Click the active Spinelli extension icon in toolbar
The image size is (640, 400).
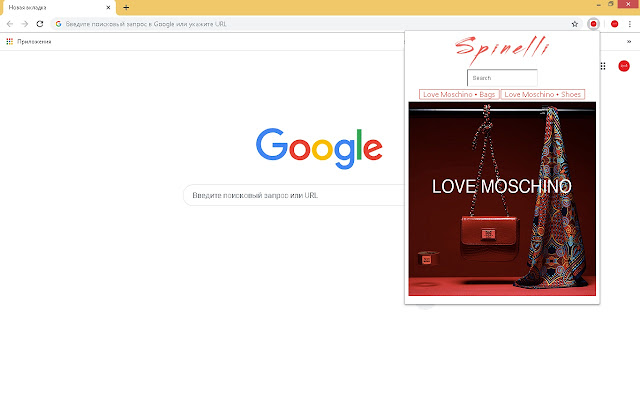tap(593, 24)
